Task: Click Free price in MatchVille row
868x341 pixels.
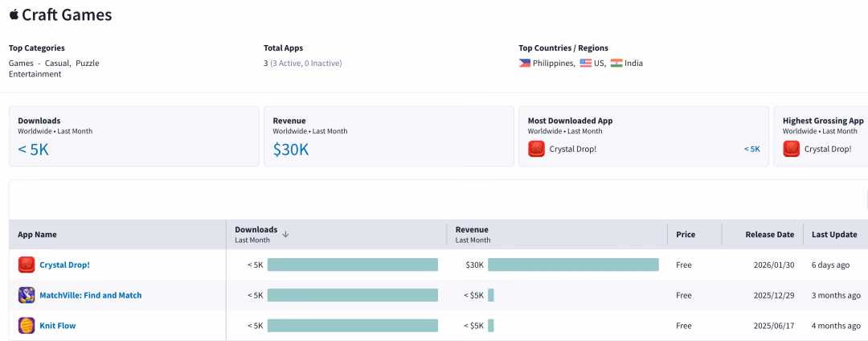Action: 684,295
